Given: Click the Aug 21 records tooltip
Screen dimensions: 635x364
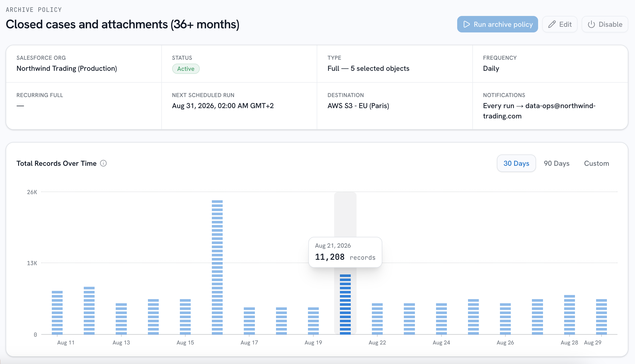Looking at the screenshot, I should [x=345, y=252].
